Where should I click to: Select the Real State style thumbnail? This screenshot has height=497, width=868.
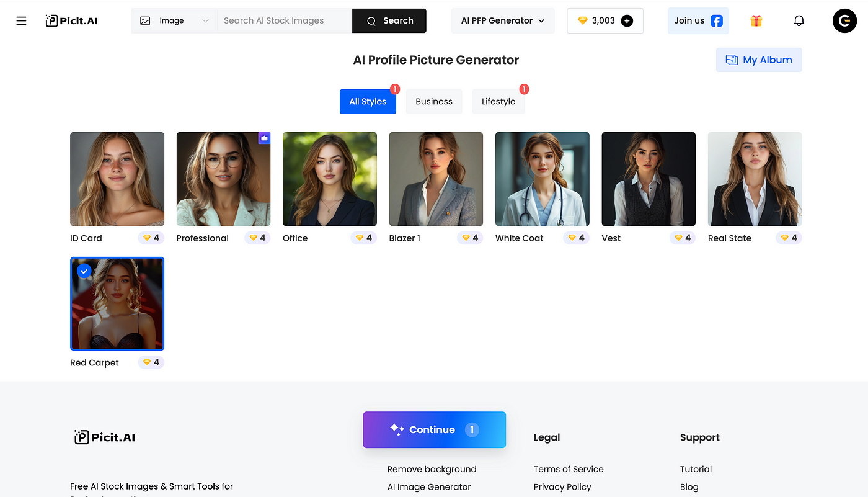(x=755, y=179)
